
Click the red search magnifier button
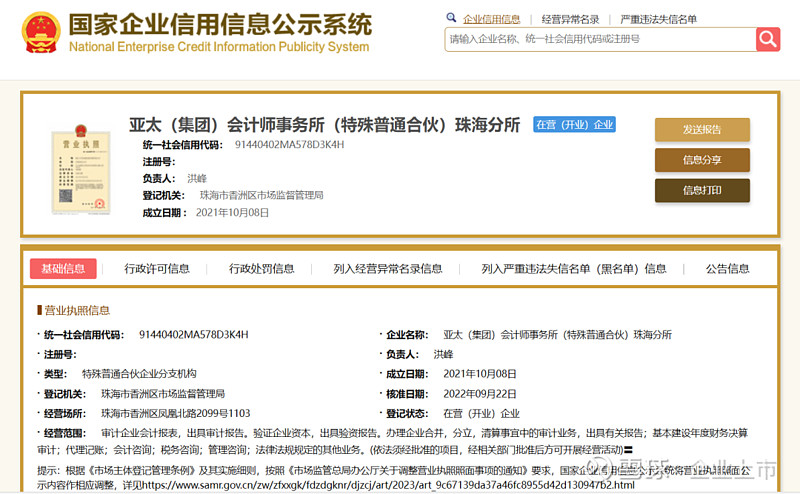pos(768,39)
